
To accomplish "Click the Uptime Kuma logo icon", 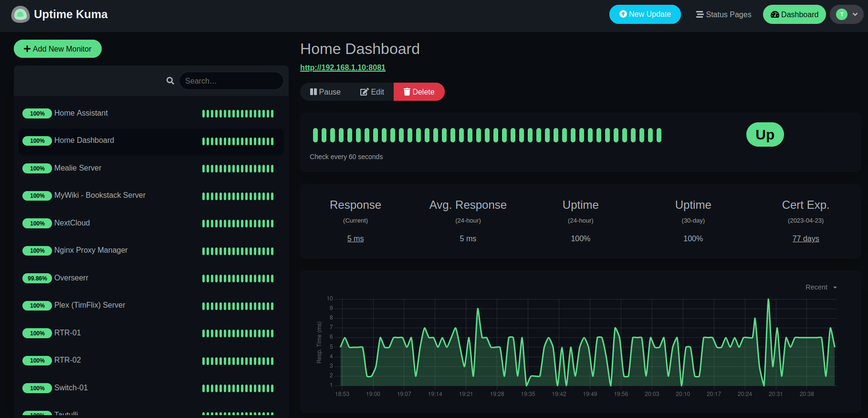I will point(21,14).
